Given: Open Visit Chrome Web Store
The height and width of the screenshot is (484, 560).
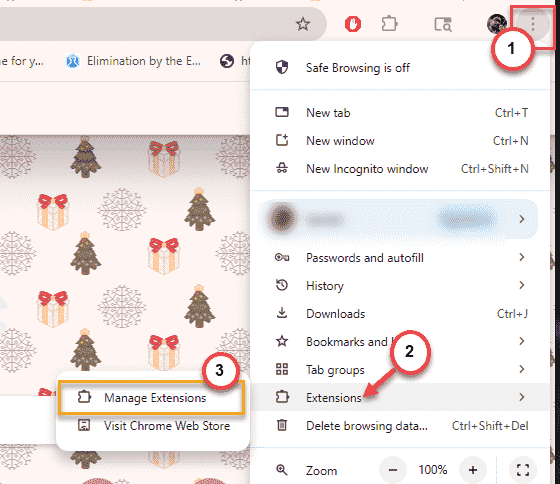Looking at the screenshot, I should point(153,425).
